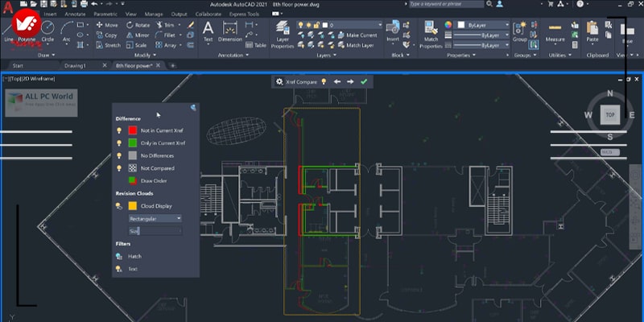Click the Group tool
This screenshot has height=322, width=644.
pos(519,31)
